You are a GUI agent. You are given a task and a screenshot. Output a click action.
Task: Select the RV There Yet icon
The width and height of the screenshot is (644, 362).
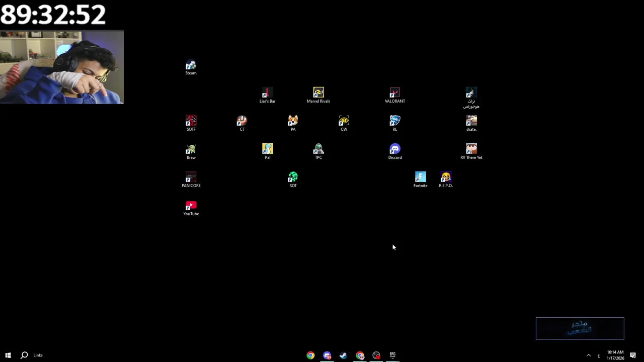click(471, 152)
